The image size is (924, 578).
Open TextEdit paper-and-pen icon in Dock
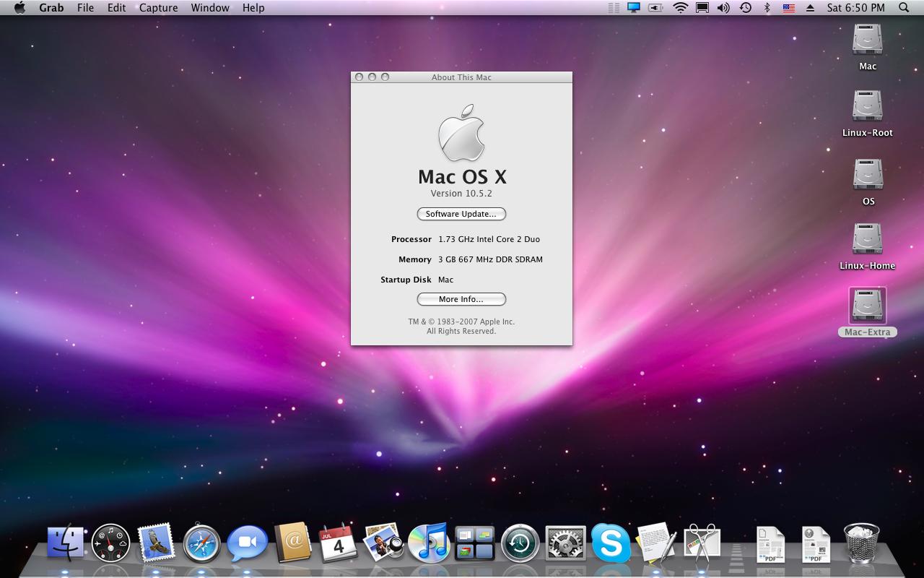pyautogui.click(x=656, y=543)
